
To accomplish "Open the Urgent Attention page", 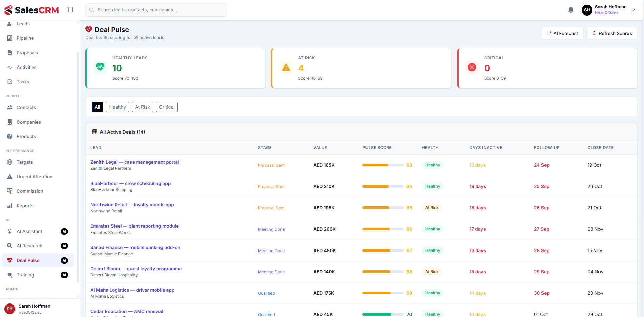I will pos(37,177).
